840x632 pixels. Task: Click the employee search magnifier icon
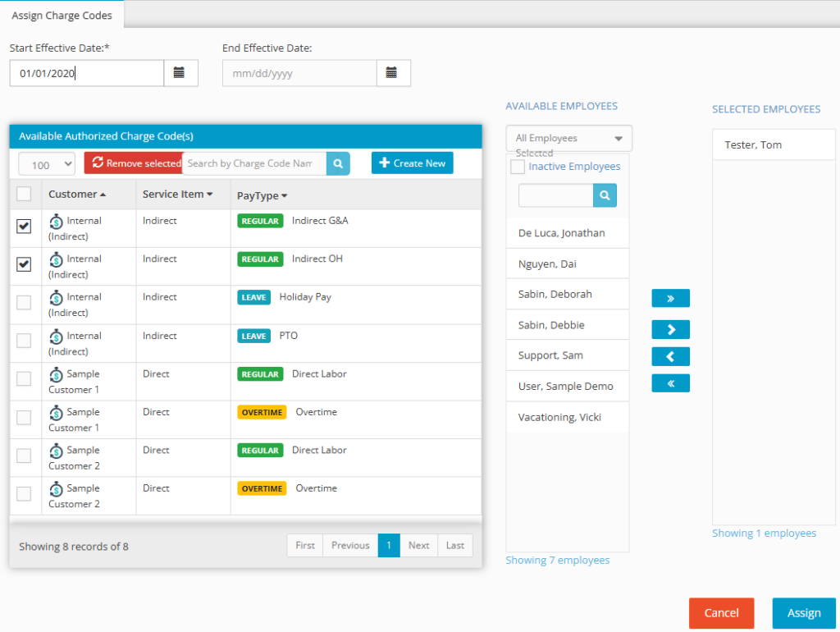coord(605,195)
